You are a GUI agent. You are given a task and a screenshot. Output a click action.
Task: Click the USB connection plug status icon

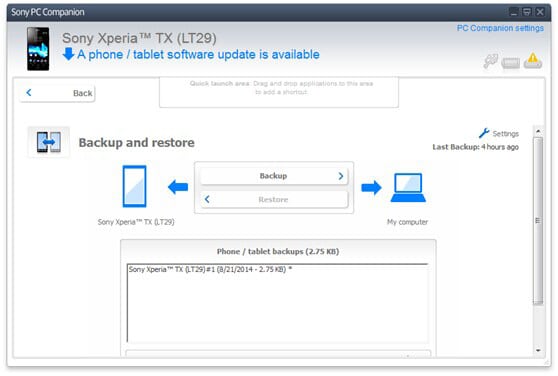pyautogui.click(x=490, y=61)
